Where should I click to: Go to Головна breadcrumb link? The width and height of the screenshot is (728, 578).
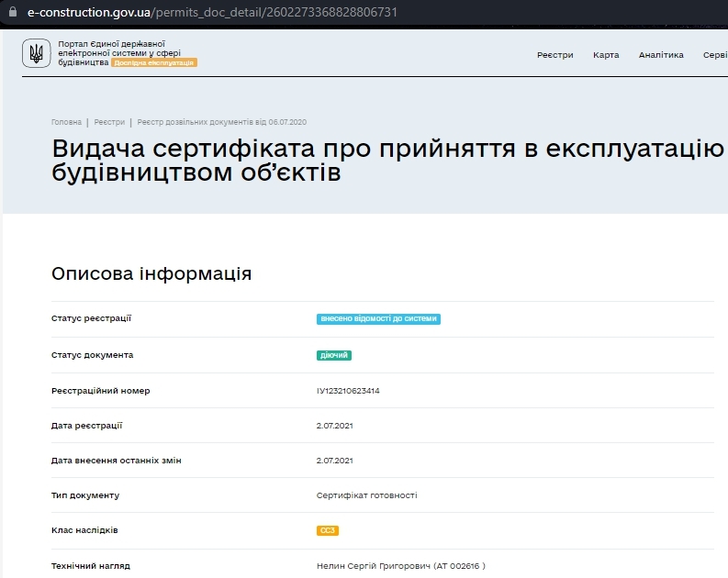(x=66, y=122)
